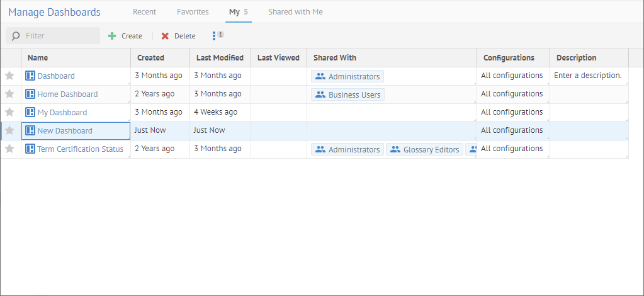
Task: Click the dashboard icon beside My Dashboard
Action: (x=30, y=112)
